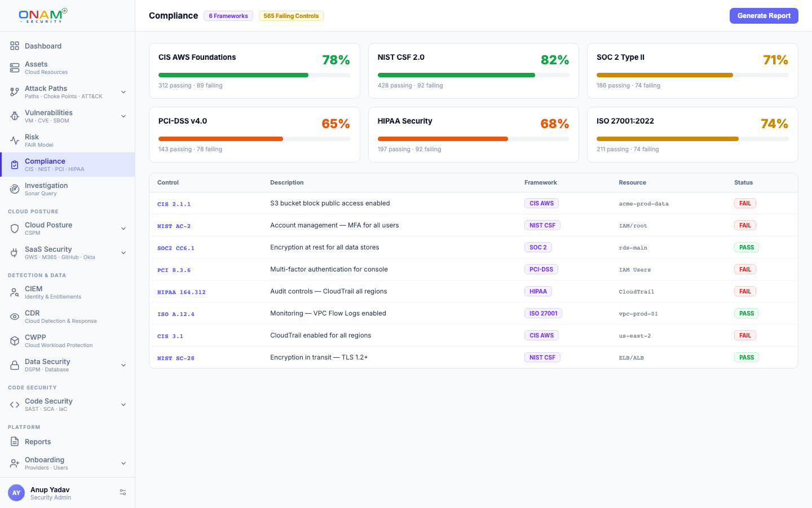Click the PCI-DSS v4.0 progress bar

254,139
